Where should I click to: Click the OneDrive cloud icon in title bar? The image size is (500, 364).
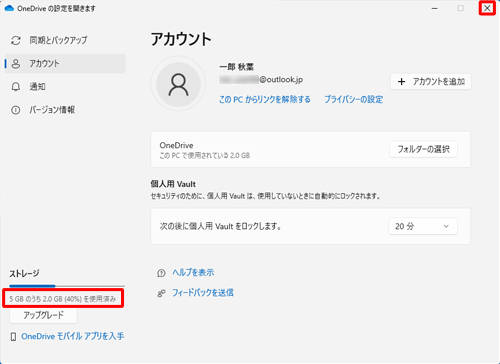(9, 8)
